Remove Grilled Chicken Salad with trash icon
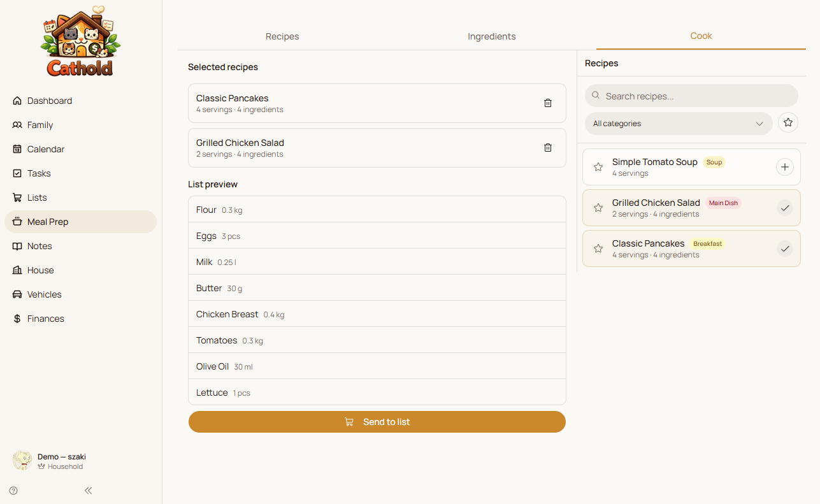Viewport: 820px width, 504px height. point(547,148)
